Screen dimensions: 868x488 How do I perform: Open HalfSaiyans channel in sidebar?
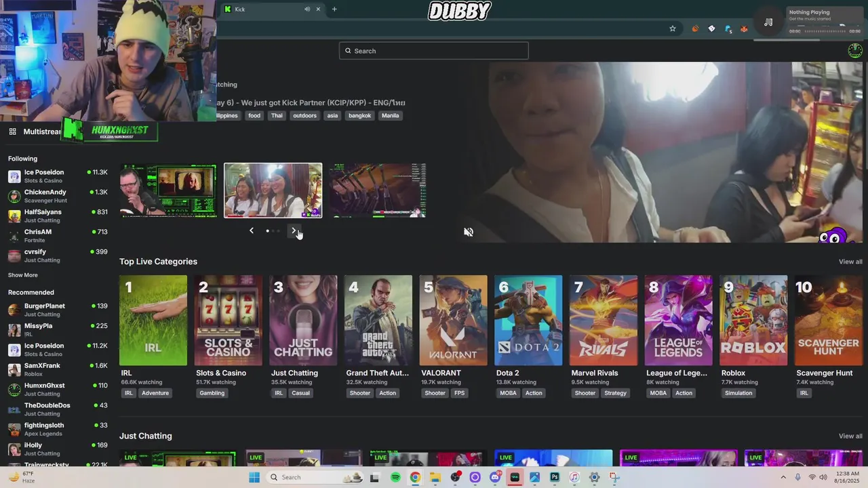pos(58,216)
